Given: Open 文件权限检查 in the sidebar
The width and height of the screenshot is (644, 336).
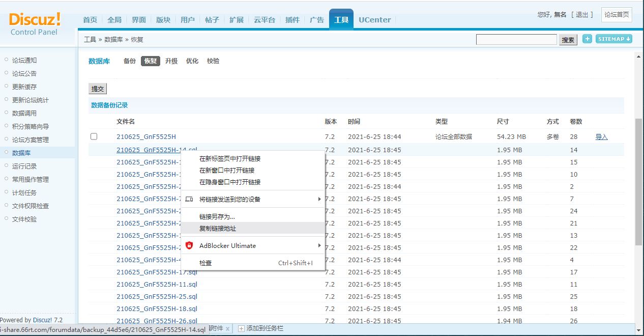Looking at the screenshot, I should coord(31,206).
